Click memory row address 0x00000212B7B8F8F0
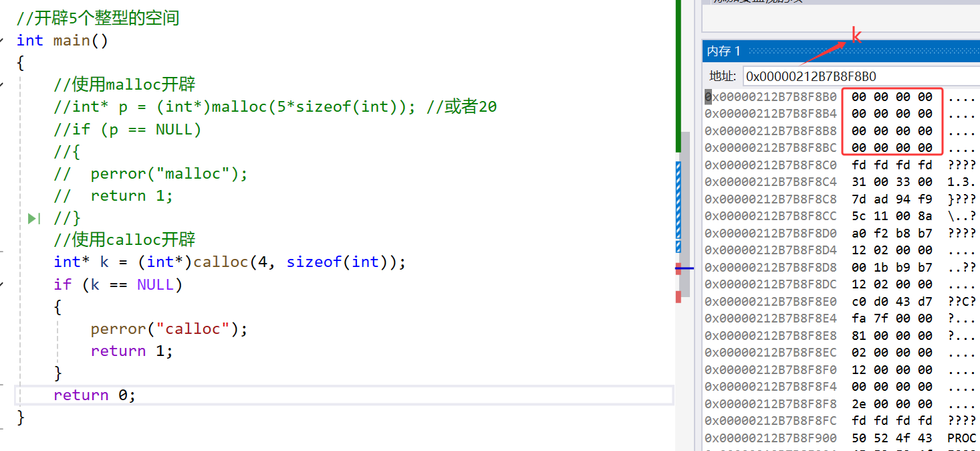The image size is (980, 451). coord(771,369)
